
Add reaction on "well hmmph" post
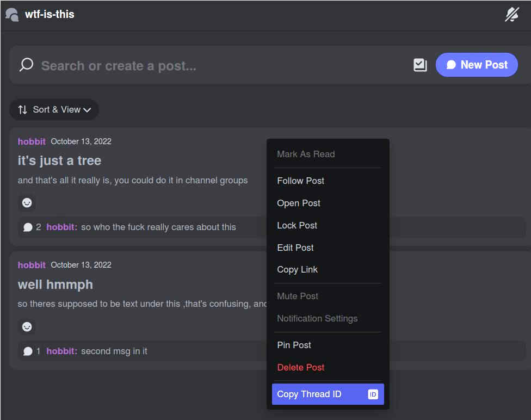pos(27,326)
